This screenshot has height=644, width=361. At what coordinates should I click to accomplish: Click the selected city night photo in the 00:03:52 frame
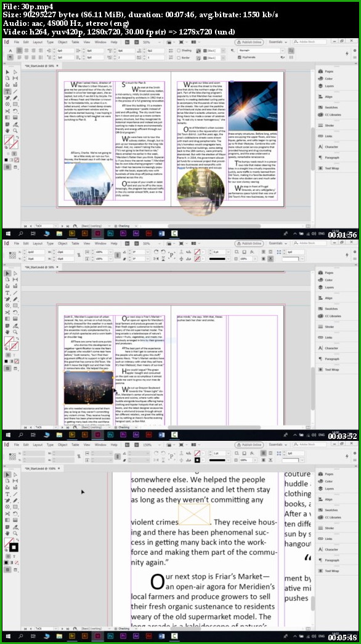(88, 388)
